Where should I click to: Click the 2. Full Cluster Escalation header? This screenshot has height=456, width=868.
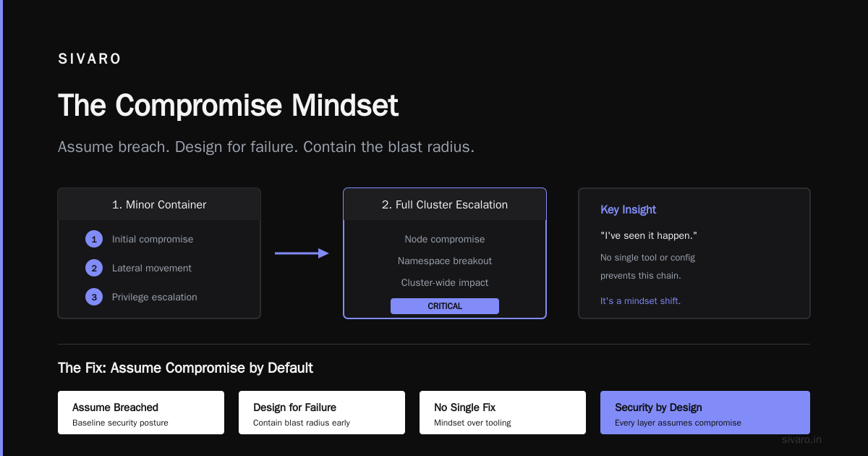coord(445,205)
